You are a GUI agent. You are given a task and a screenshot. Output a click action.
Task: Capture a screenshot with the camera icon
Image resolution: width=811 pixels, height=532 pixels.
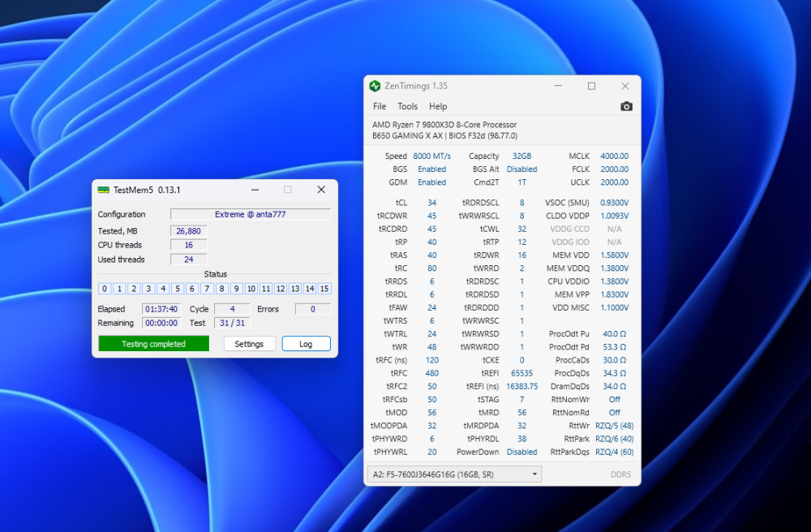(625, 106)
